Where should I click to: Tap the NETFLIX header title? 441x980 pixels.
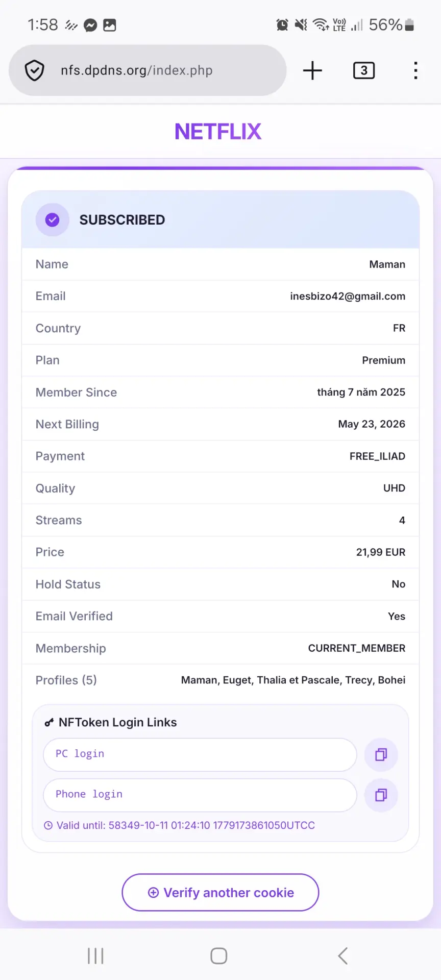[218, 132]
